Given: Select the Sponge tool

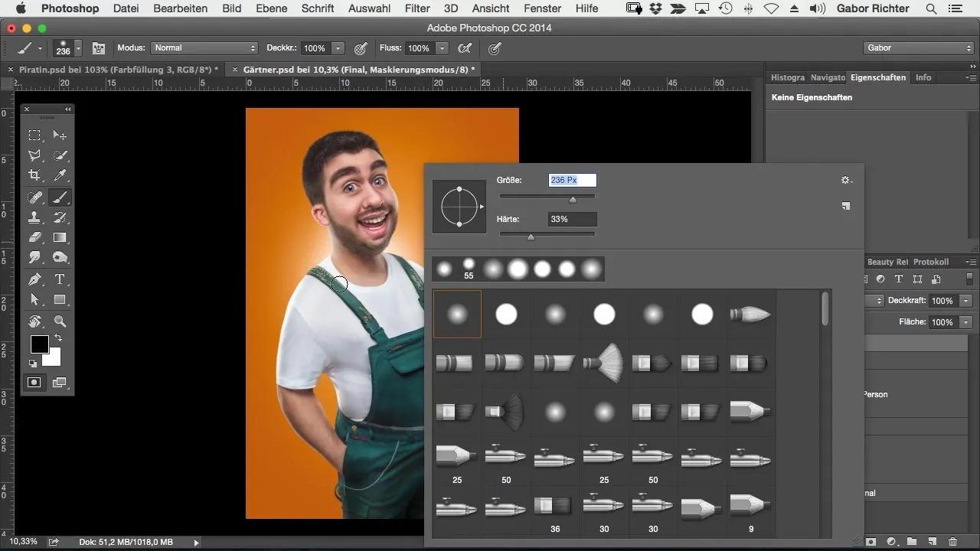Looking at the screenshot, I should click(60, 258).
